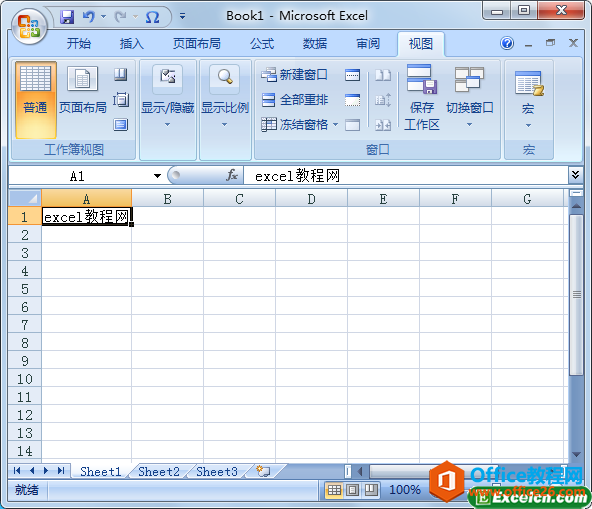Click 新建窗口 new window button

click(x=294, y=74)
